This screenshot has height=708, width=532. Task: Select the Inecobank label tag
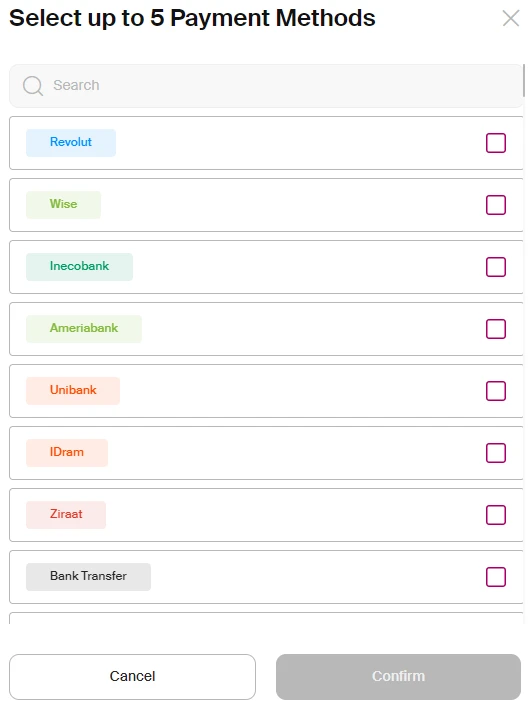click(79, 266)
